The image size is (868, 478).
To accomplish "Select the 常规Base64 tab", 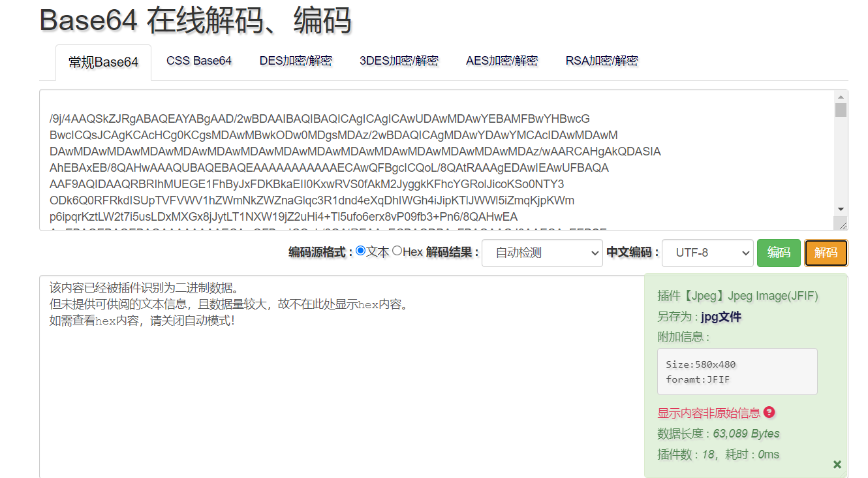I will pyautogui.click(x=103, y=61).
